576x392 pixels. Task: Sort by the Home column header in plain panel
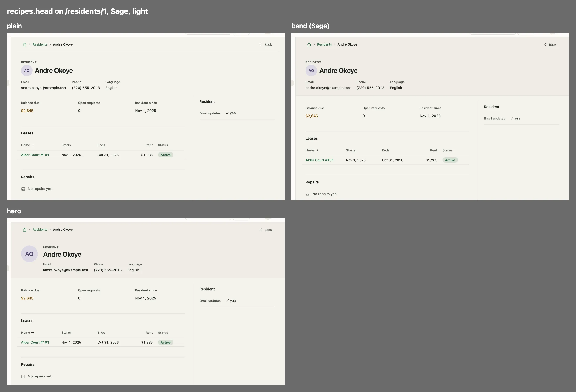pos(28,145)
